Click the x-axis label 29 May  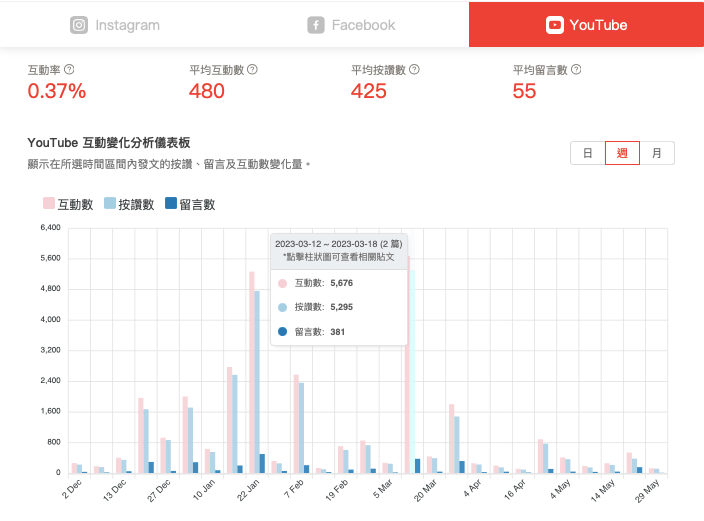coord(647,490)
